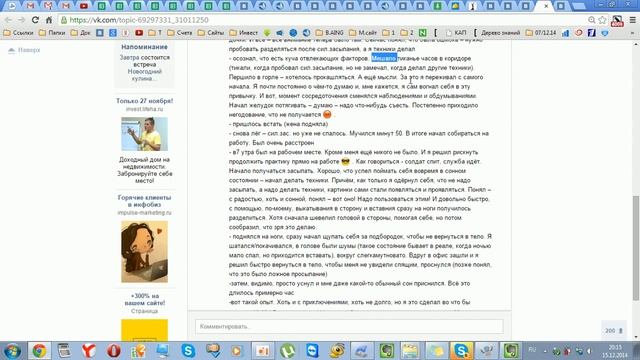Image resolution: width=640 pixels, height=360 pixels.
Task: Click the red-badged extension icon in toolbar
Action: tap(617, 21)
